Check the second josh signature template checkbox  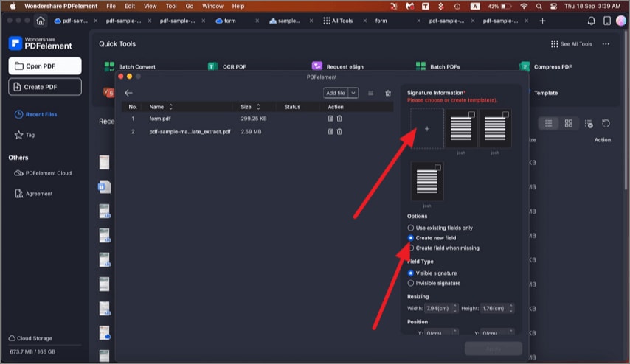(x=505, y=115)
